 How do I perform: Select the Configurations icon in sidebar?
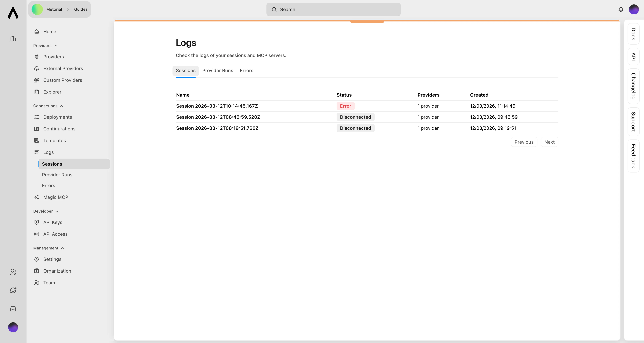click(37, 129)
